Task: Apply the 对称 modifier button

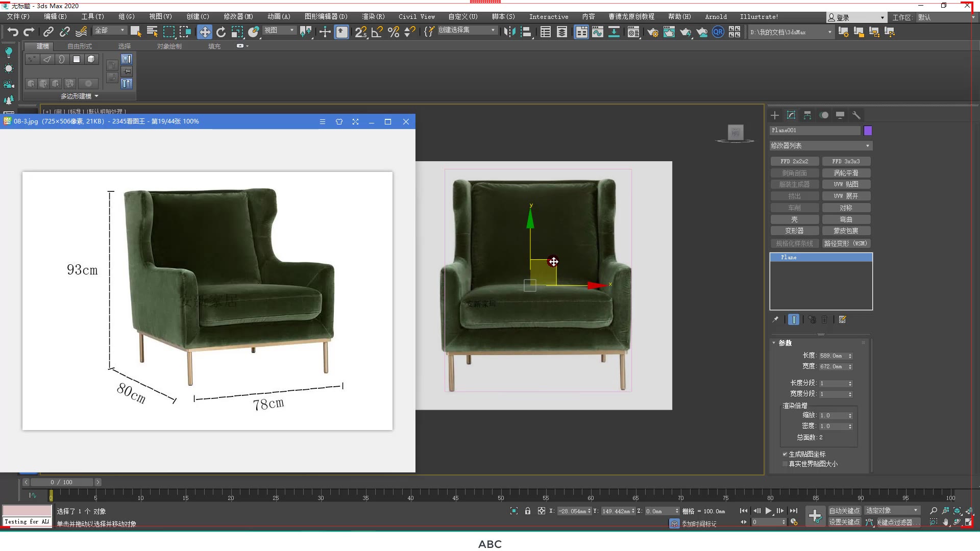Action: [x=846, y=208]
